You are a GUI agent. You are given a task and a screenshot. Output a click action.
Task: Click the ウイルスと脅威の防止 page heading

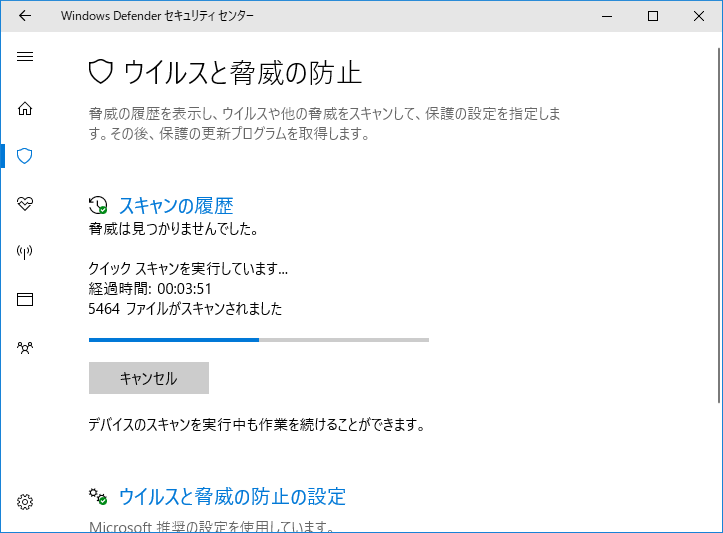[242, 73]
